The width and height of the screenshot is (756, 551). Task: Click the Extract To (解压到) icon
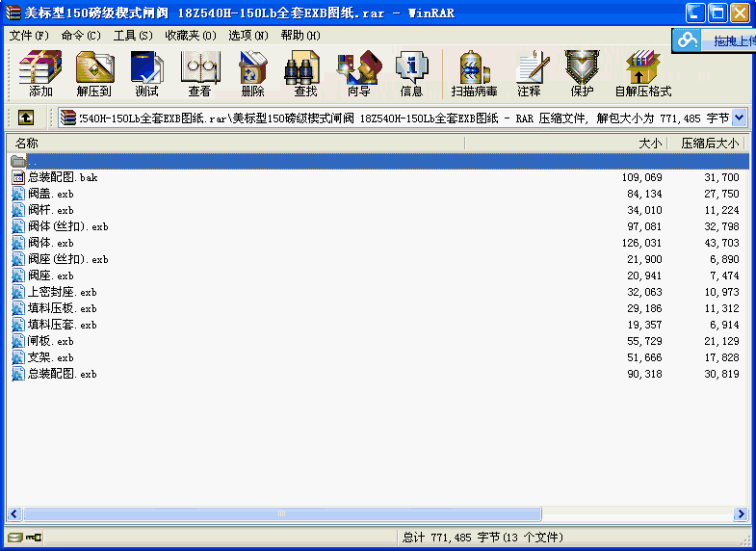pyautogui.click(x=94, y=73)
